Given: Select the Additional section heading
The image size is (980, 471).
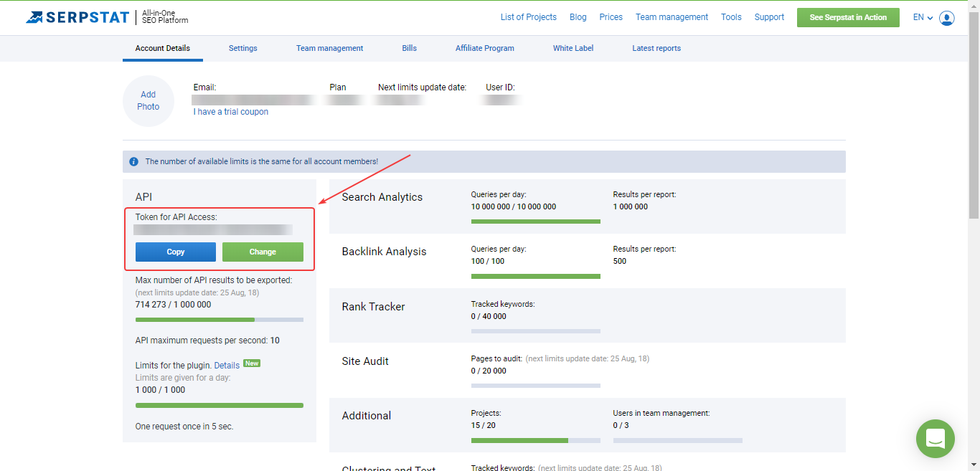Looking at the screenshot, I should 367,416.
